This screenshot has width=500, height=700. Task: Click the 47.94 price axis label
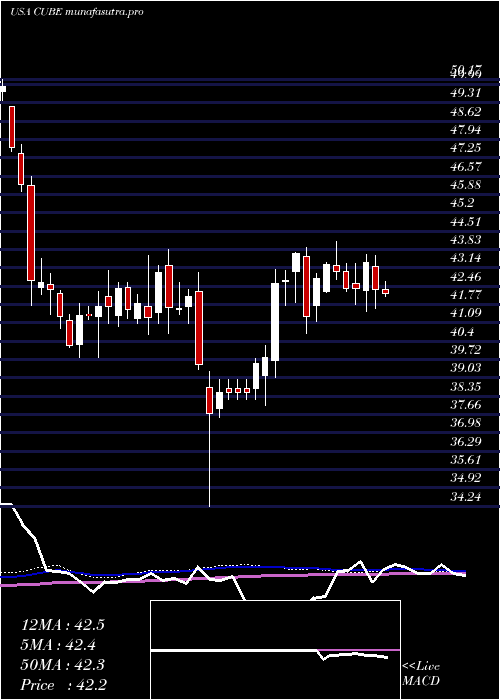[x=466, y=129]
